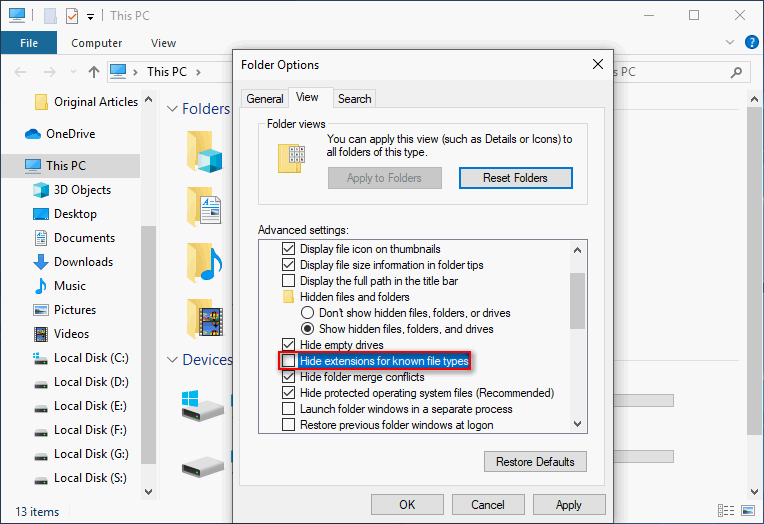Image resolution: width=764 pixels, height=524 pixels.
Task: Toggle Display file size information in folder tips
Action: click(x=288, y=265)
